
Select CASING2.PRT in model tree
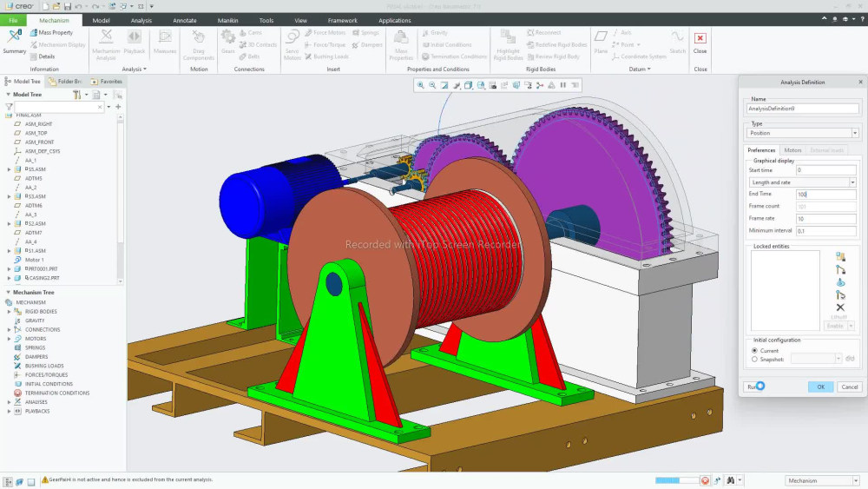tap(42, 278)
